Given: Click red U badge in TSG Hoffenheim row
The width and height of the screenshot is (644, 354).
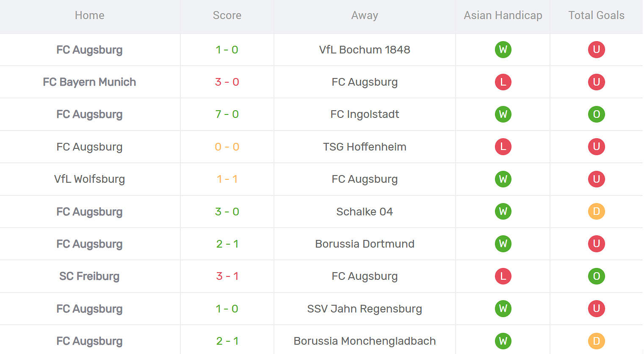Looking at the screenshot, I should (596, 147).
